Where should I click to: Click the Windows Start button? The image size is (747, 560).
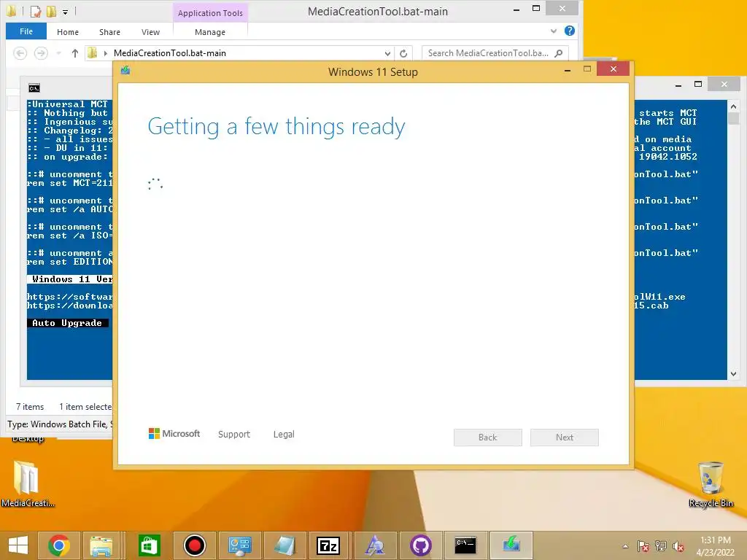[x=18, y=545]
